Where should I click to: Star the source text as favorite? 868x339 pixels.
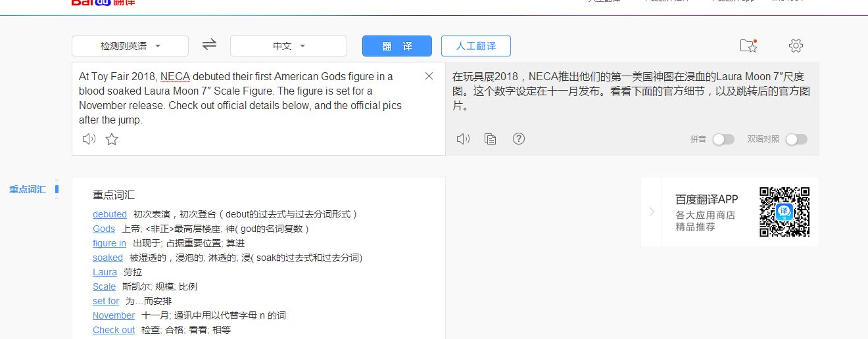[x=112, y=139]
